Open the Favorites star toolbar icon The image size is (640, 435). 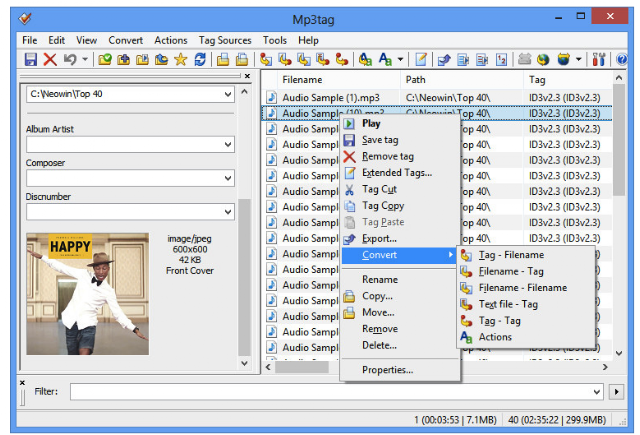[180, 60]
